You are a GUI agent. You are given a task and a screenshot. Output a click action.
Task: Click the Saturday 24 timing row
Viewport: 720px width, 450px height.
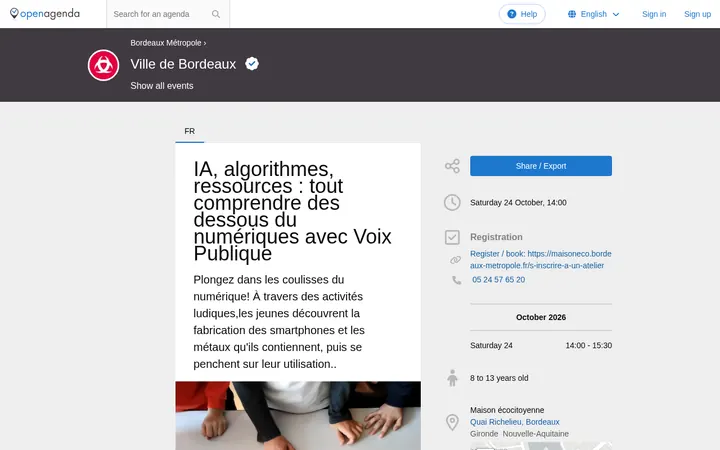[x=540, y=345]
